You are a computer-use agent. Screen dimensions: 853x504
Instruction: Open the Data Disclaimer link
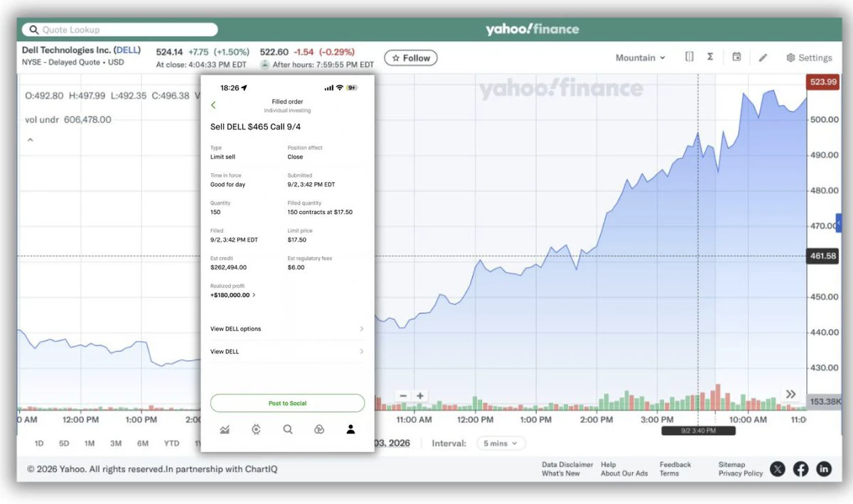click(567, 465)
